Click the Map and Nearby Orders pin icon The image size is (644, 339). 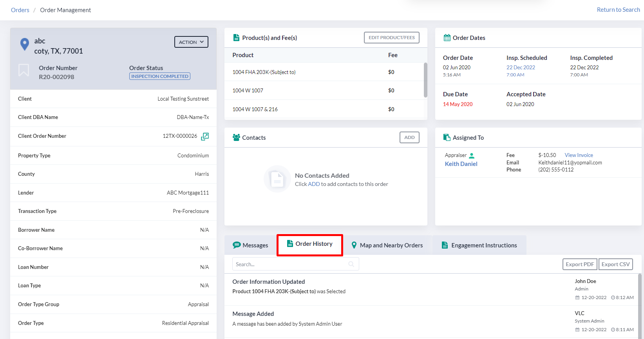pyautogui.click(x=354, y=245)
